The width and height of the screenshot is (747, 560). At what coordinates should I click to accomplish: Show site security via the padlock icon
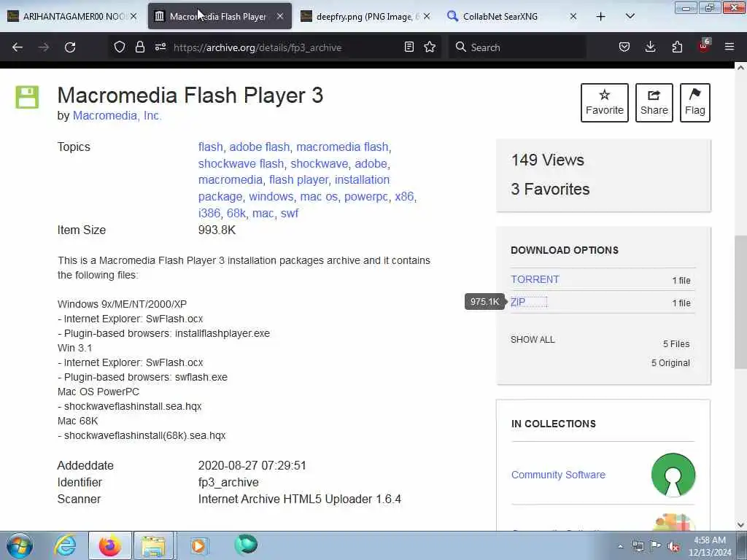(139, 47)
